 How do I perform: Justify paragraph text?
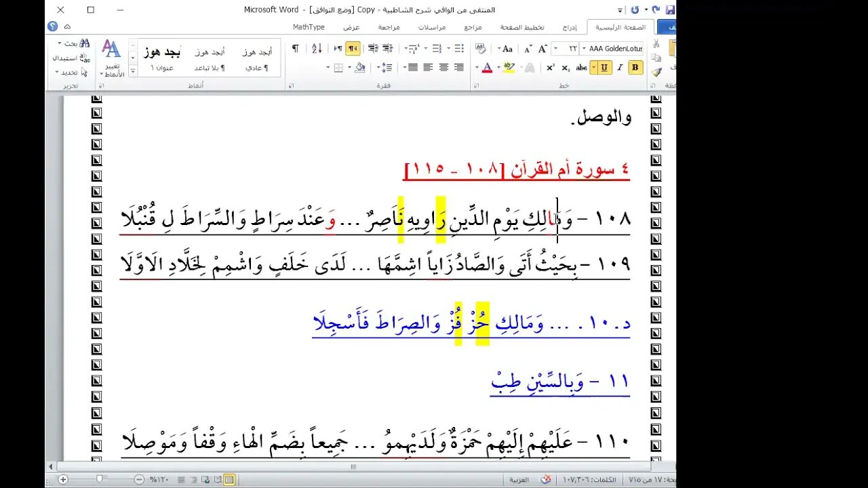click(412, 67)
